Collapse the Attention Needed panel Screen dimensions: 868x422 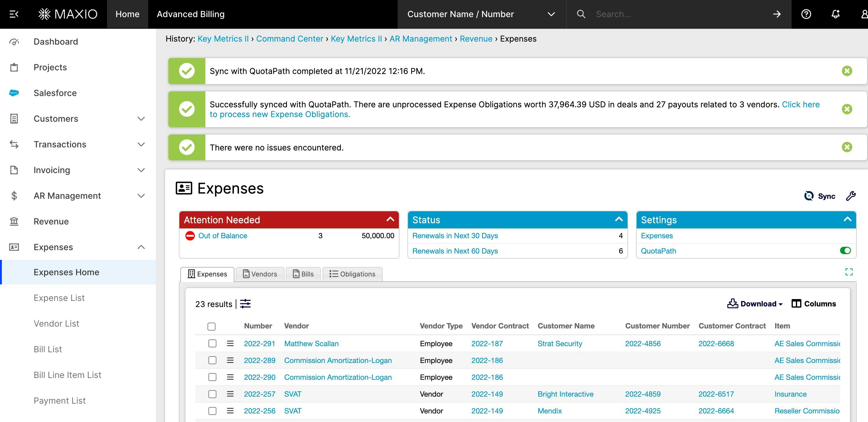tap(390, 220)
